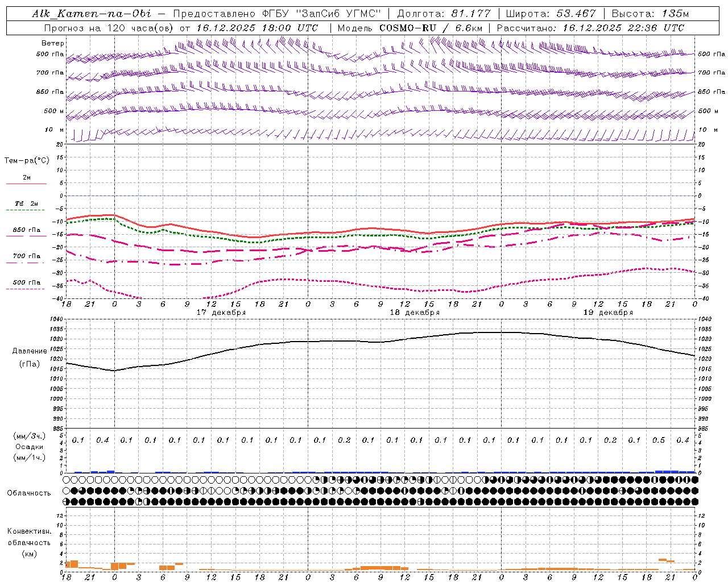This screenshot has height=582, width=728.
Task: Click the forecast start '16.12.2025 18:00 UTC'
Action: click(x=257, y=28)
